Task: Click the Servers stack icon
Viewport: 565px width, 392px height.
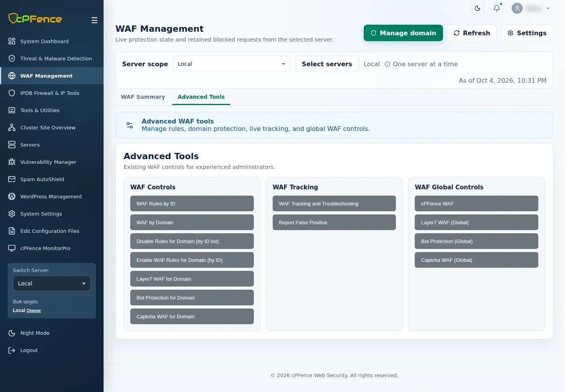Action: click(12, 145)
